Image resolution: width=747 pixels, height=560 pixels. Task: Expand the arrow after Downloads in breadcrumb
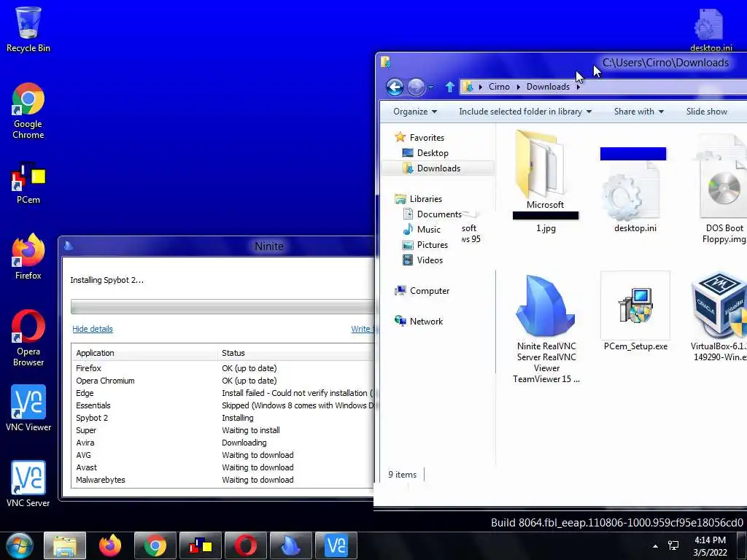click(578, 87)
